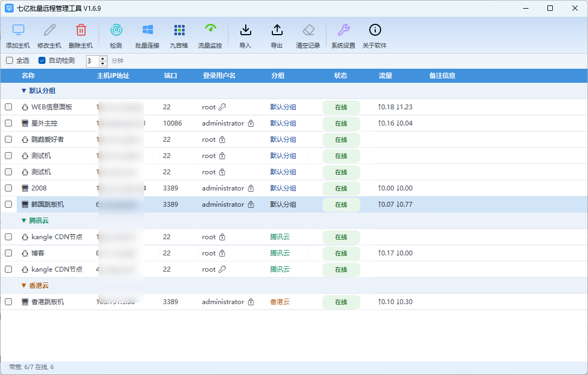588x375 pixels.
Task: Increase the detection interval minutes stepper
Action: pyautogui.click(x=103, y=58)
